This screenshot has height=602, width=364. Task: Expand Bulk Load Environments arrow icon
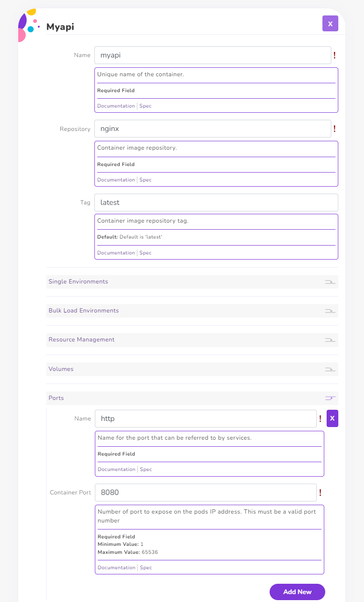[x=330, y=311]
